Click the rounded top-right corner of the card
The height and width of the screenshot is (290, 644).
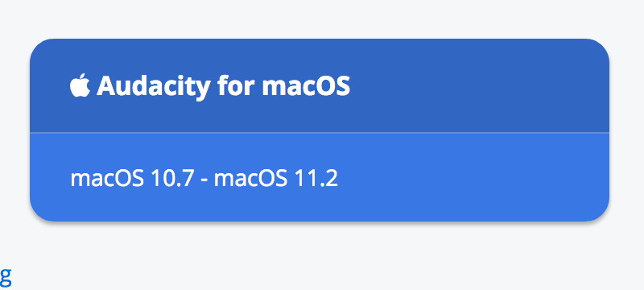tap(600, 48)
